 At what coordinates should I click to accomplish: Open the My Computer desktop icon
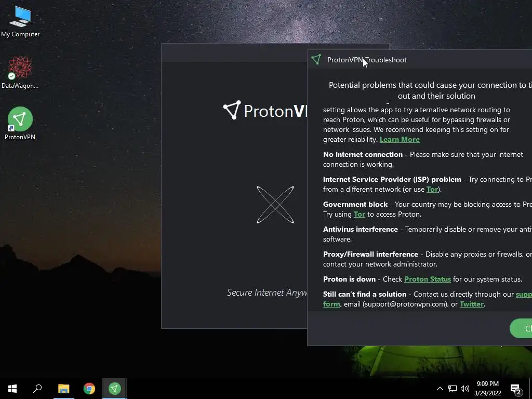(x=20, y=22)
